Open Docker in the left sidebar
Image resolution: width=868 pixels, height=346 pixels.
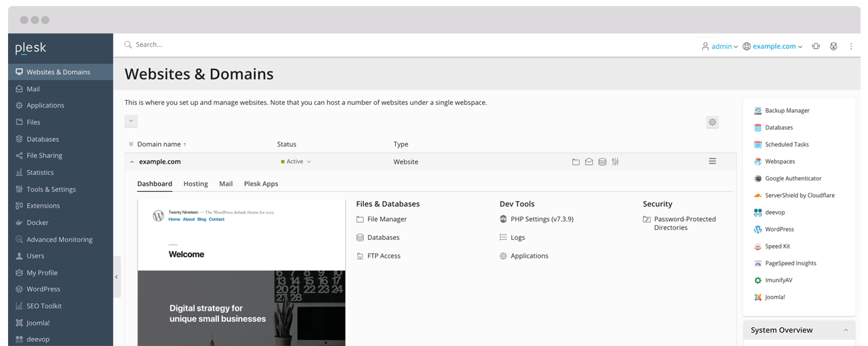37,222
